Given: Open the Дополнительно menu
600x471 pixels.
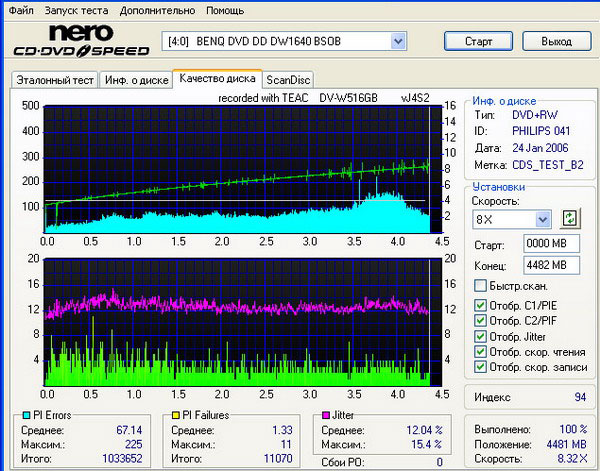Looking at the screenshot, I should (157, 10).
